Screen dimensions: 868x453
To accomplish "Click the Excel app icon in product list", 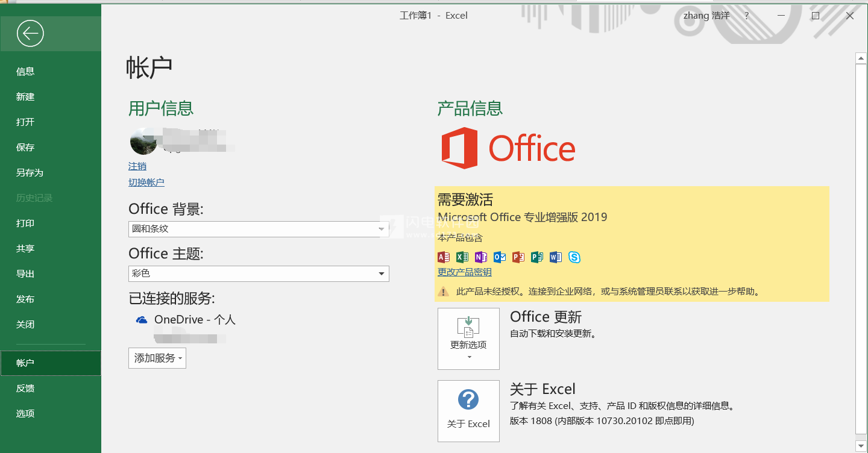I will tap(462, 257).
